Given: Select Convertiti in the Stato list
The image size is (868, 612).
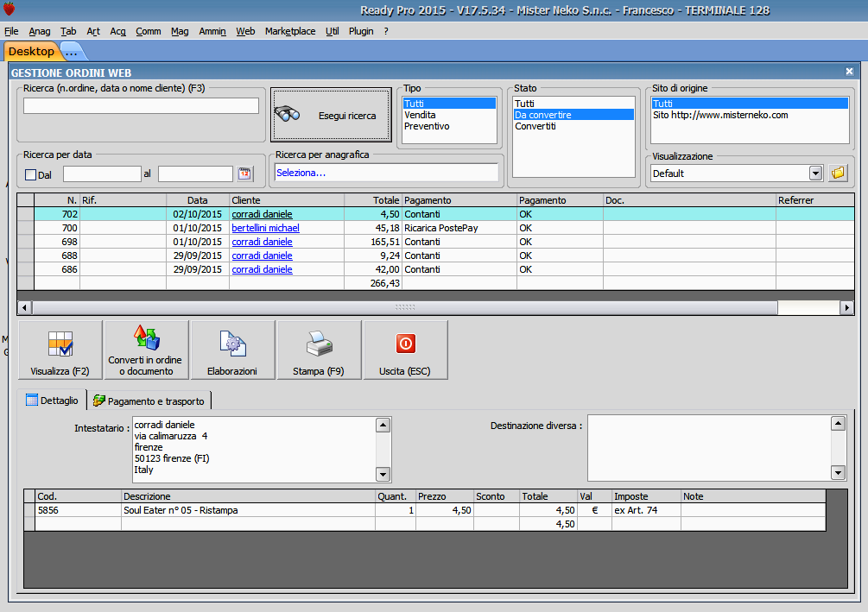Looking at the screenshot, I should pyautogui.click(x=535, y=126).
